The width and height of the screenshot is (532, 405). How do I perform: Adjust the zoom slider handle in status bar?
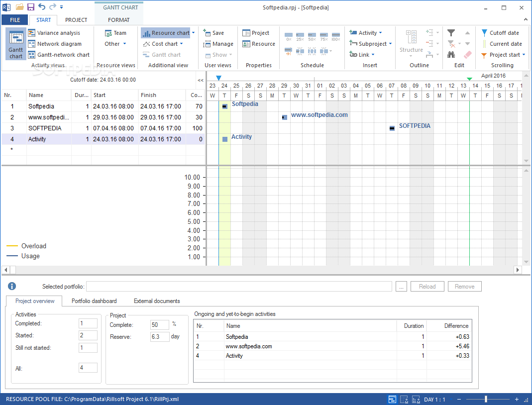(x=486, y=399)
